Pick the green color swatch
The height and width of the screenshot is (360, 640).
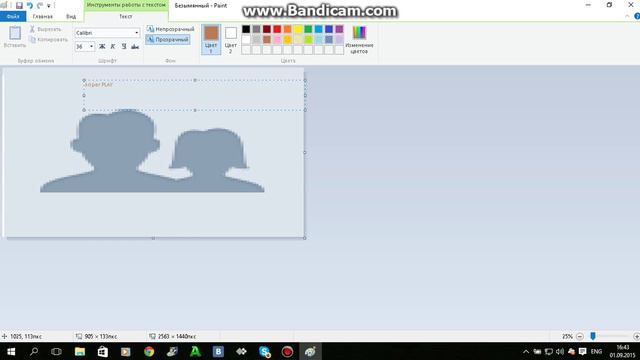[308, 29]
